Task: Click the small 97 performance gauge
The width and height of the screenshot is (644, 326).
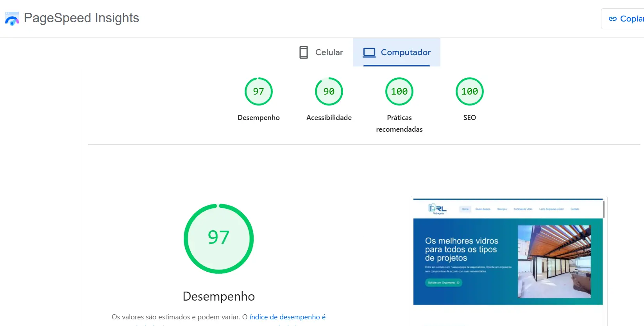Action: click(x=258, y=91)
